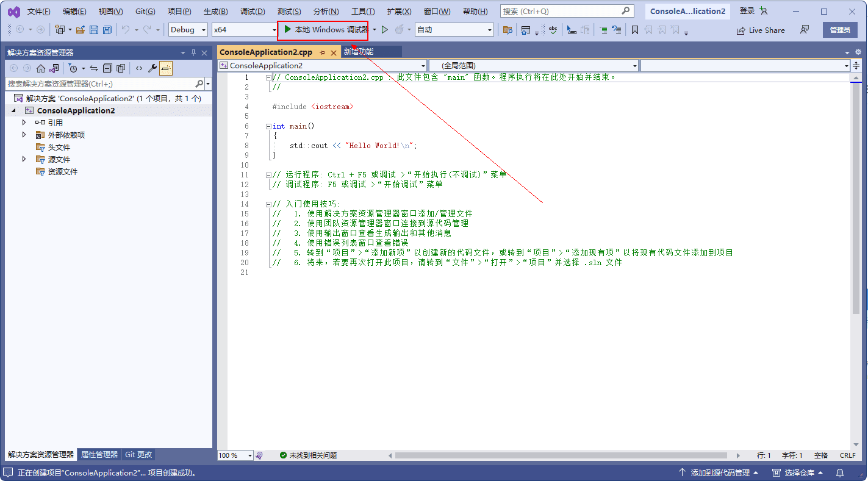Open the 调试(D) menu
Viewport: 868px width, 481px height.
(x=253, y=12)
